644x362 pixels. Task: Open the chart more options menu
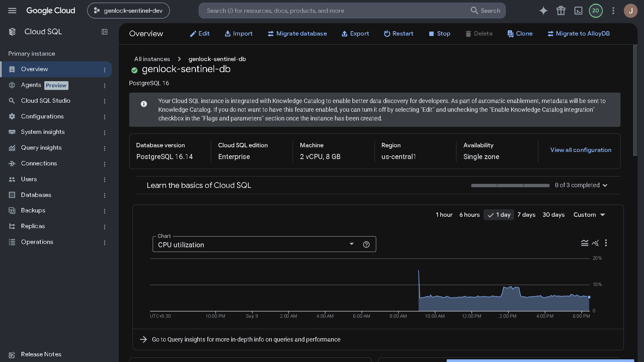[x=606, y=243]
